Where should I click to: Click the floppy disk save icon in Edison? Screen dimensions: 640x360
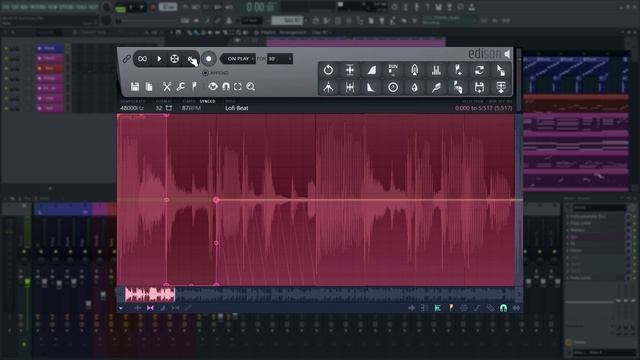pyautogui.click(x=135, y=87)
